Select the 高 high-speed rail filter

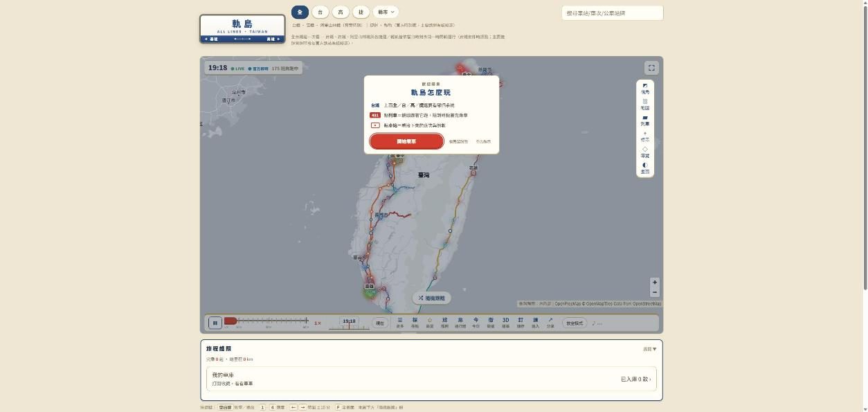[x=341, y=12]
